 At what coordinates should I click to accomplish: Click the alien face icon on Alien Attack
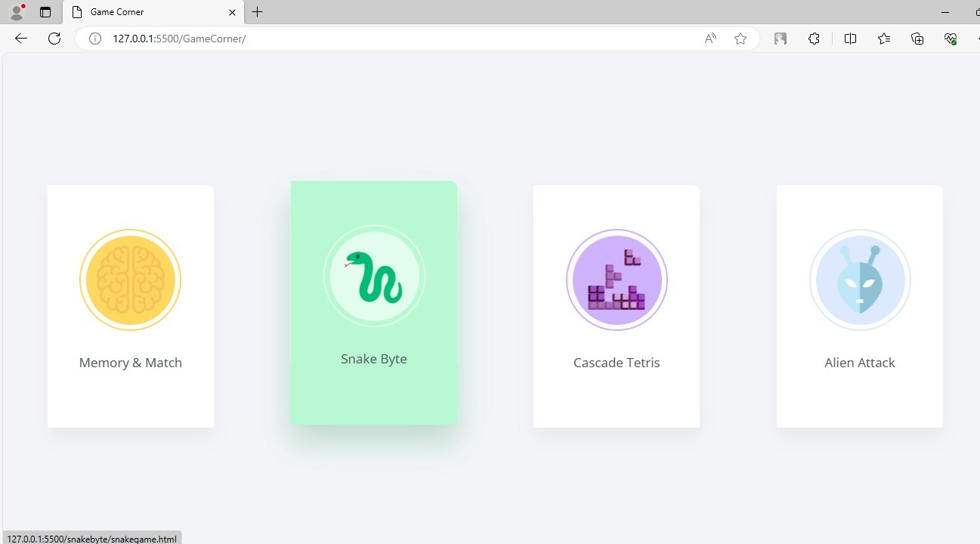[860, 280]
